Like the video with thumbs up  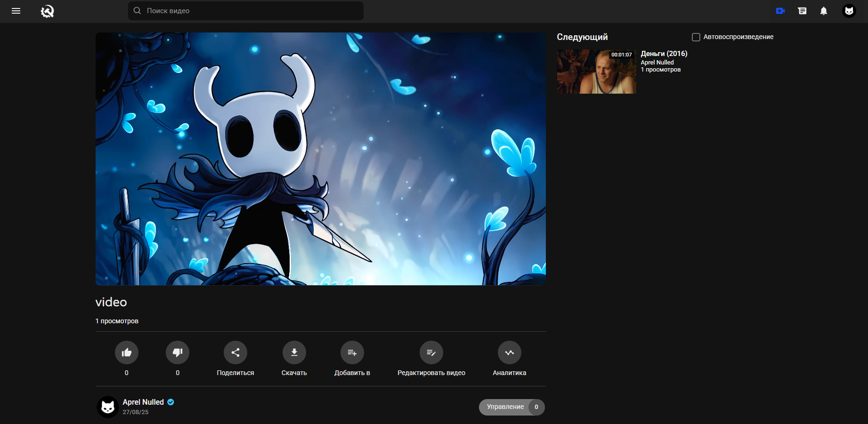127,352
